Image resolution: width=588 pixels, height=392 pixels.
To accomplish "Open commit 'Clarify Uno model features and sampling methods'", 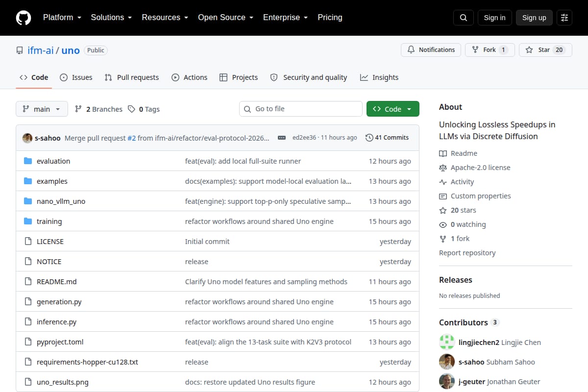I will point(266,282).
